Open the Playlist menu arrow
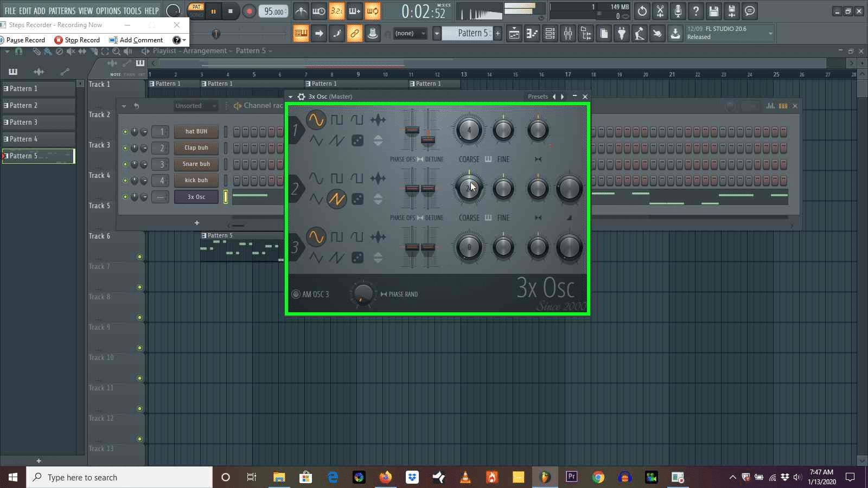 click(8, 51)
